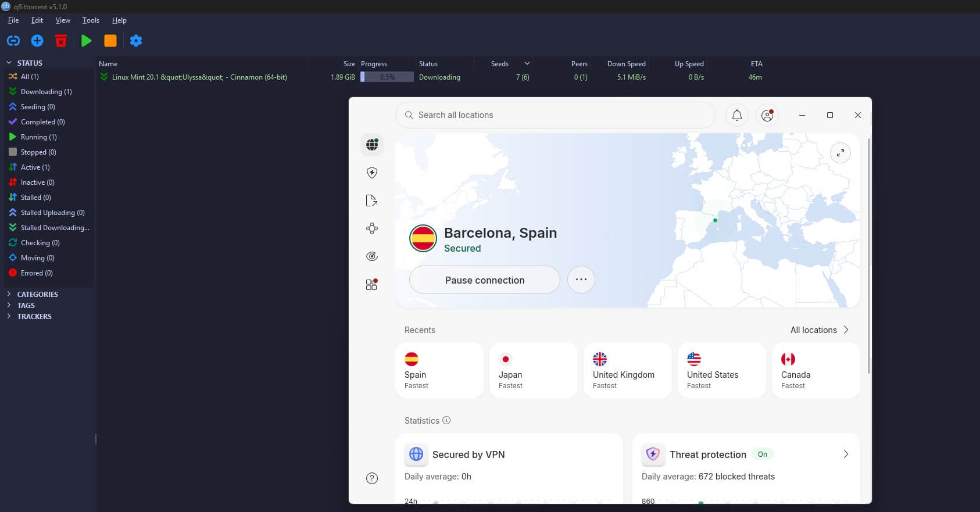The image size is (980, 512).
Task: Open the Meshnet sidebar icon
Action: (x=372, y=228)
